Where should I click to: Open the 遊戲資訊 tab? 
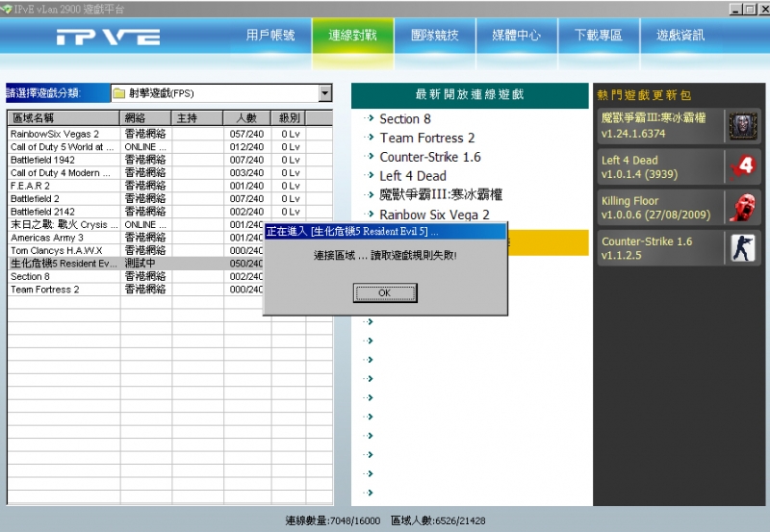680,36
